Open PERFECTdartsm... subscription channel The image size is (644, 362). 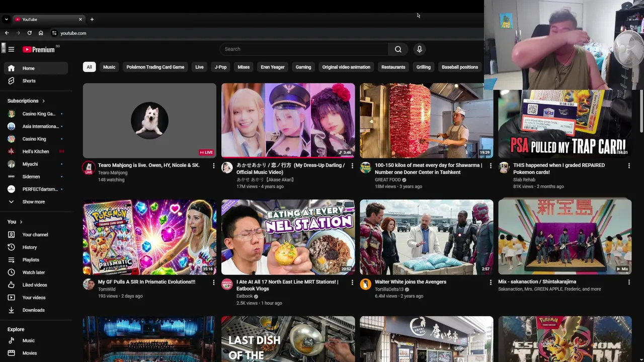coord(35,189)
